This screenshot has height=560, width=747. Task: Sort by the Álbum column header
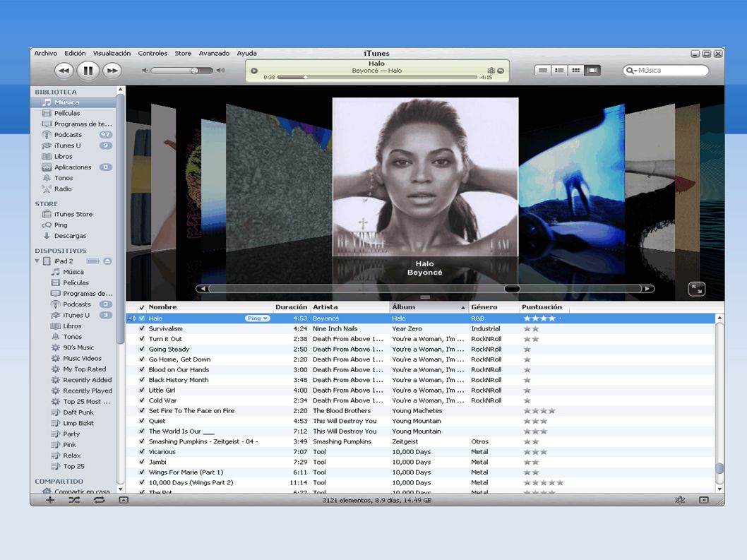[x=429, y=307]
